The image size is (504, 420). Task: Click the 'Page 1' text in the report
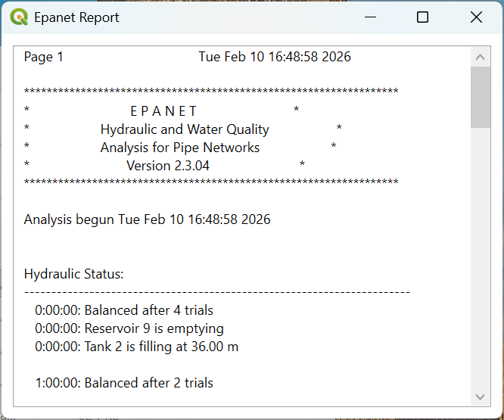(x=44, y=57)
